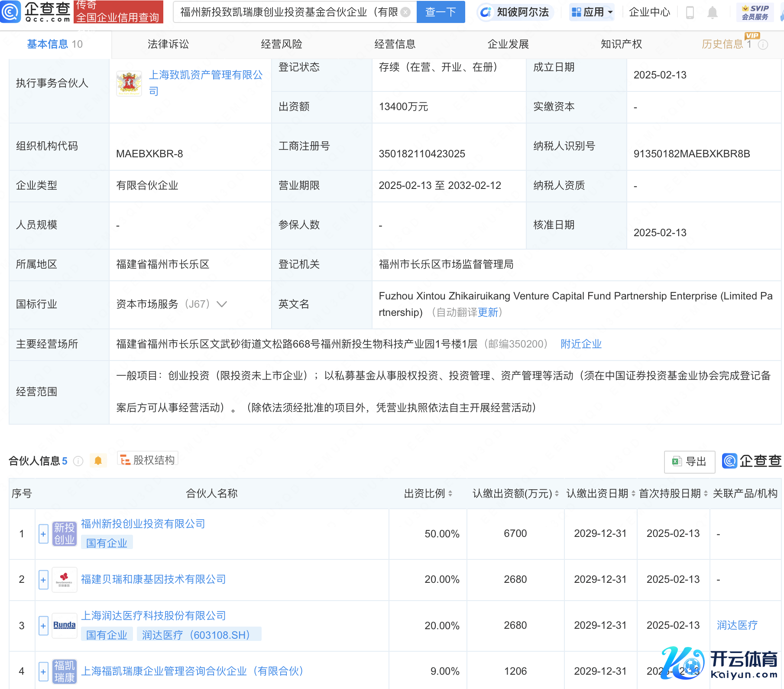The width and height of the screenshot is (784, 689).
Task: Open the 附近企业 link
Action: pos(581,344)
